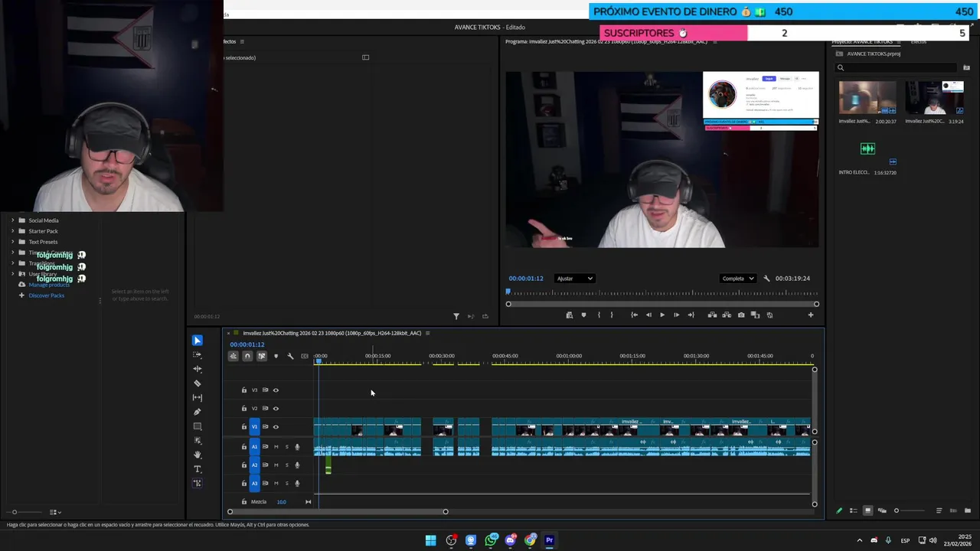Click the comparison view icon in Program monitor
Image resolution: width=980 pixels, height=551 pixels.
[x=755, y=315]
